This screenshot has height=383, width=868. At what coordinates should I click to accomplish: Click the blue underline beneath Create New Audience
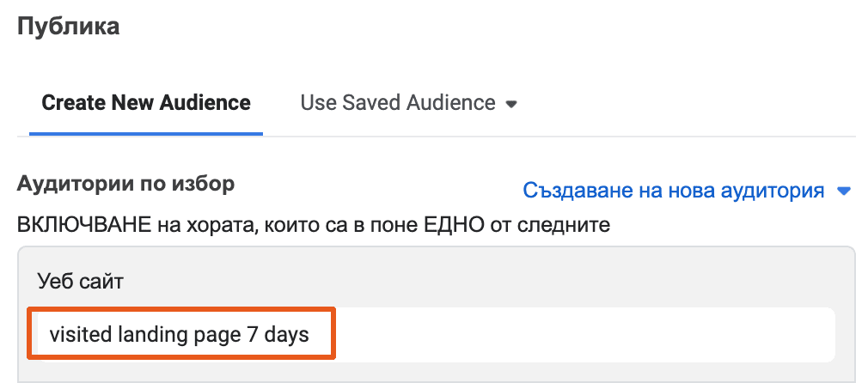[x=146, y=134]
